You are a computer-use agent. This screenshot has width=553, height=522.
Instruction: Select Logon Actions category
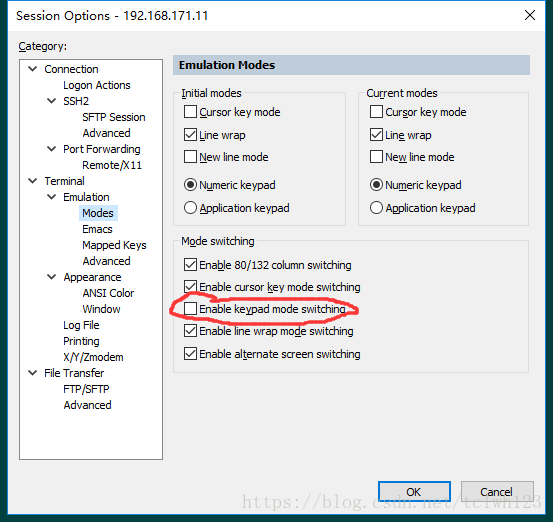tap(97, 85)
